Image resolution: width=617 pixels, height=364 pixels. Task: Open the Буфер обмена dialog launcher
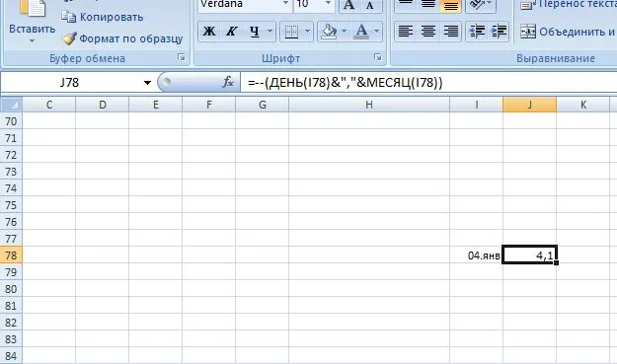182,58
